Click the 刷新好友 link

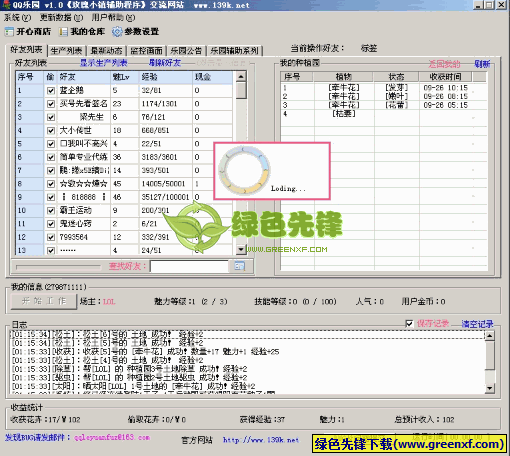click(x=165, y=63)
